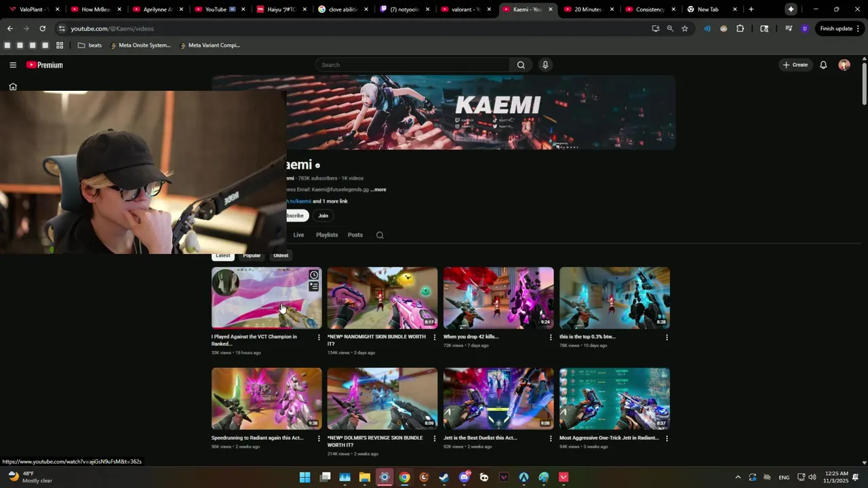This screenshot has width=868, height=488.
Task: Open the clock and date in taskbar
Action: [x=836, y=477]
